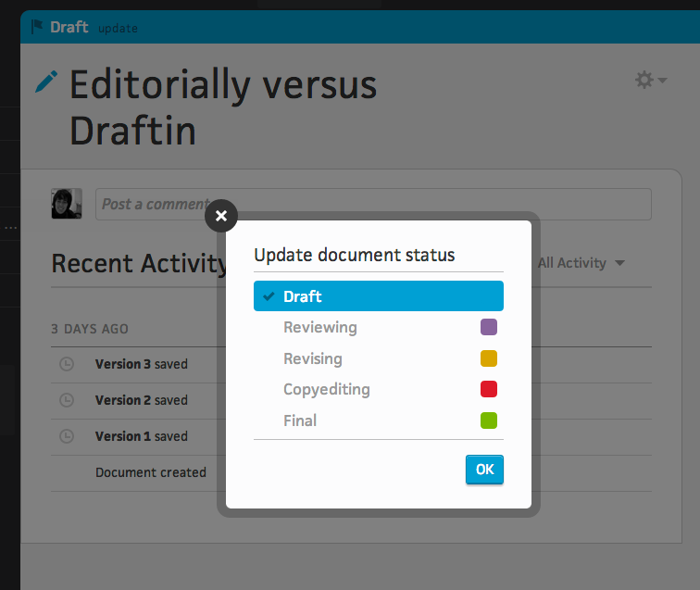
Task: Select the Draft status option
Action: [x=379, y=296]
